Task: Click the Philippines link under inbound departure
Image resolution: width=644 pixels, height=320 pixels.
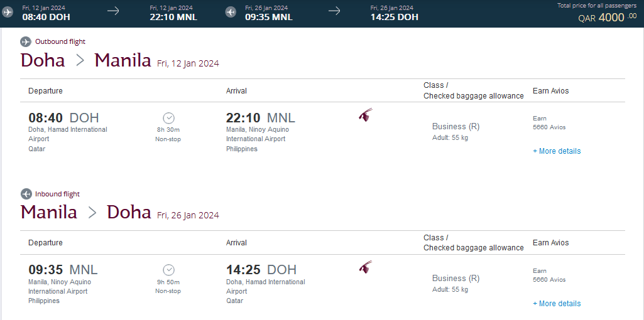Action: coord(44,301)
